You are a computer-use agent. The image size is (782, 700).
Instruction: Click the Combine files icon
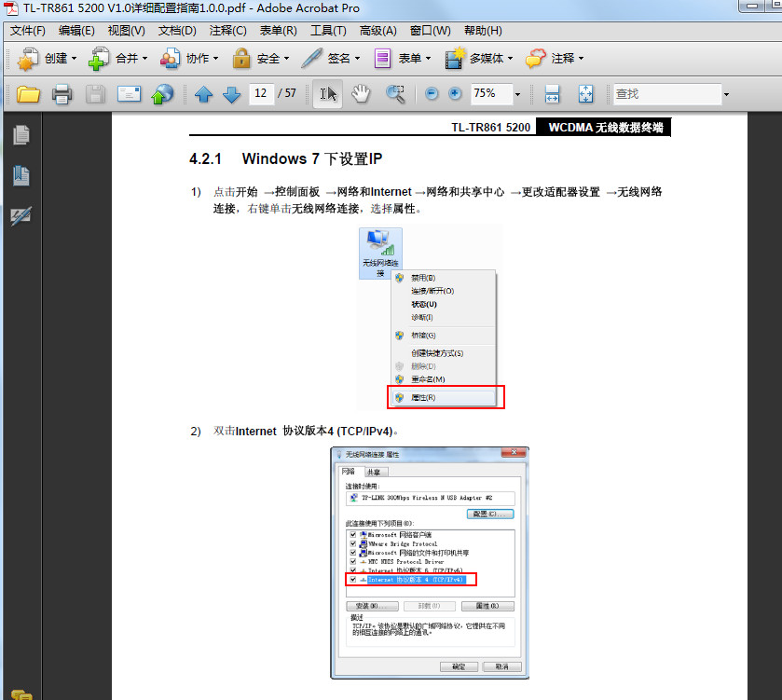pos(99,59)
